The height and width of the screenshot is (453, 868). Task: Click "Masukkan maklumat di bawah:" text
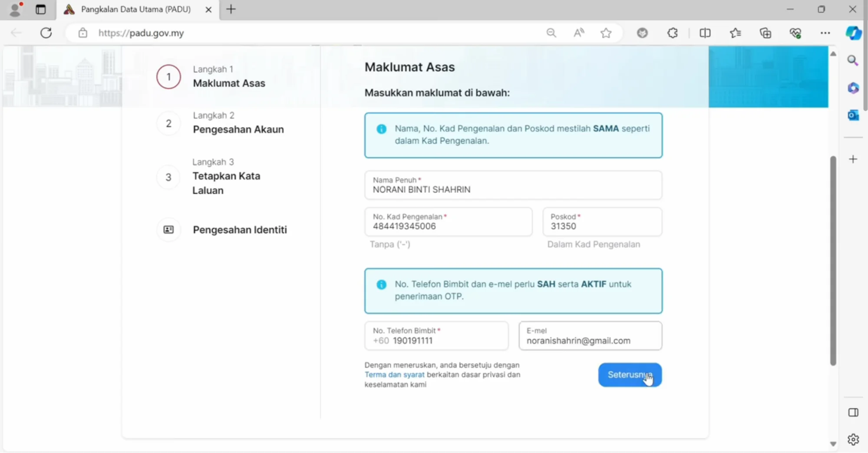[x=437, y=93]
